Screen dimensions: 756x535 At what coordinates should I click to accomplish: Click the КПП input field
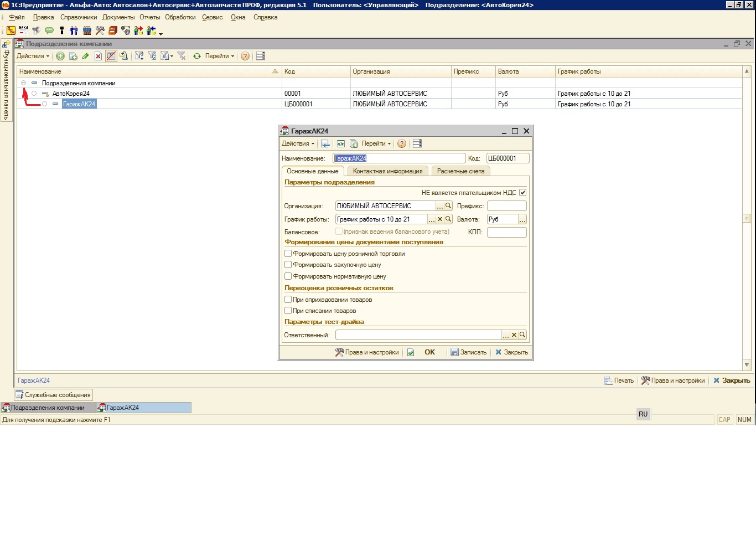[x=507, y=232]
